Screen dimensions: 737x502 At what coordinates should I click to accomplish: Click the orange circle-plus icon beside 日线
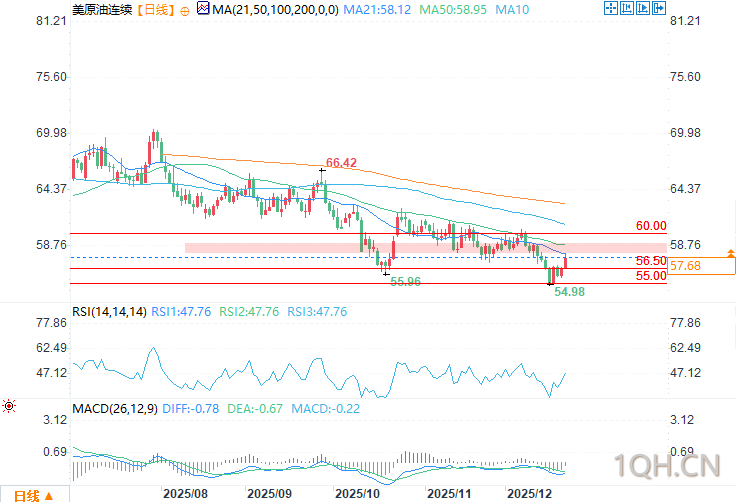[x=185, y=11]
